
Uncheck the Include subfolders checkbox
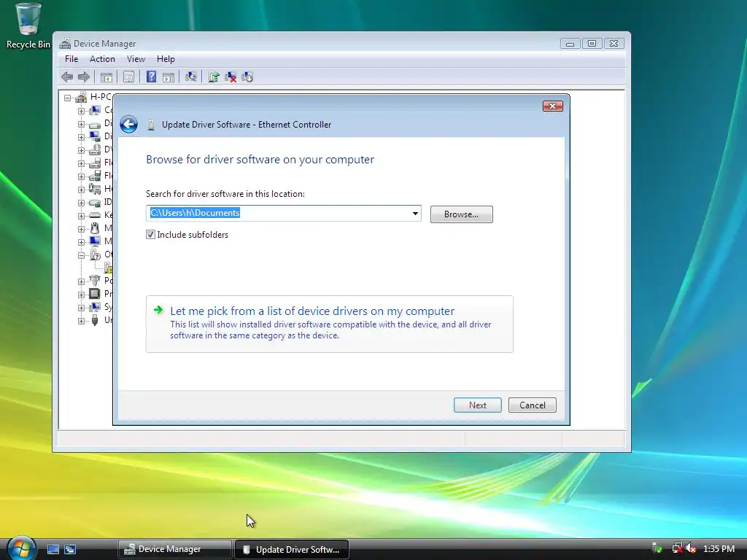(150, 234)
